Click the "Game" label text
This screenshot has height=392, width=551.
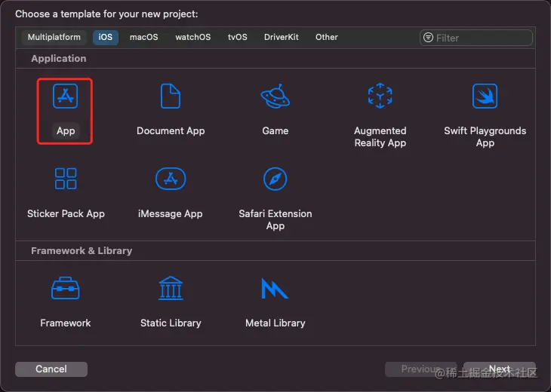click(275, 131)
